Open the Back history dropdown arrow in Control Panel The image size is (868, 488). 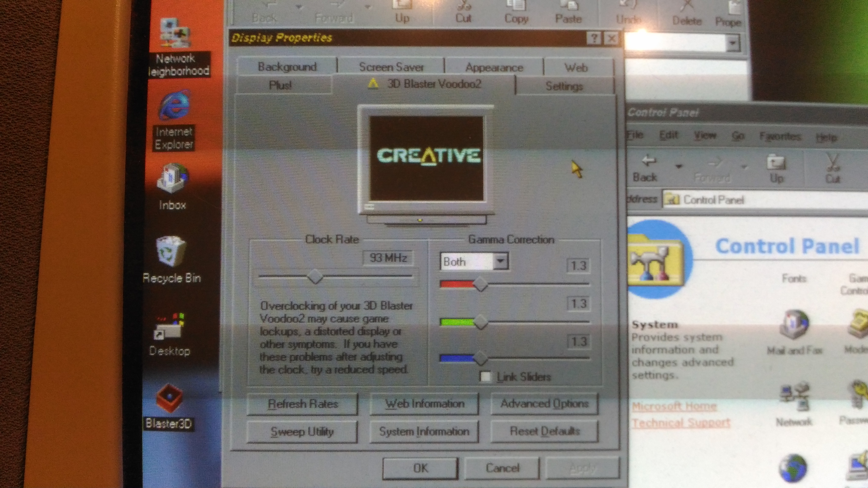tap(679, 166)
